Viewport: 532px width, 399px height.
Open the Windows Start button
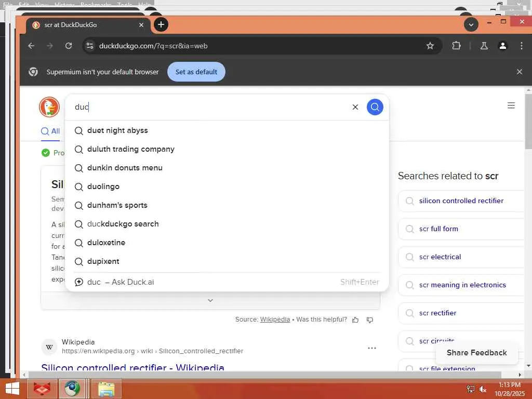point(12,389)
